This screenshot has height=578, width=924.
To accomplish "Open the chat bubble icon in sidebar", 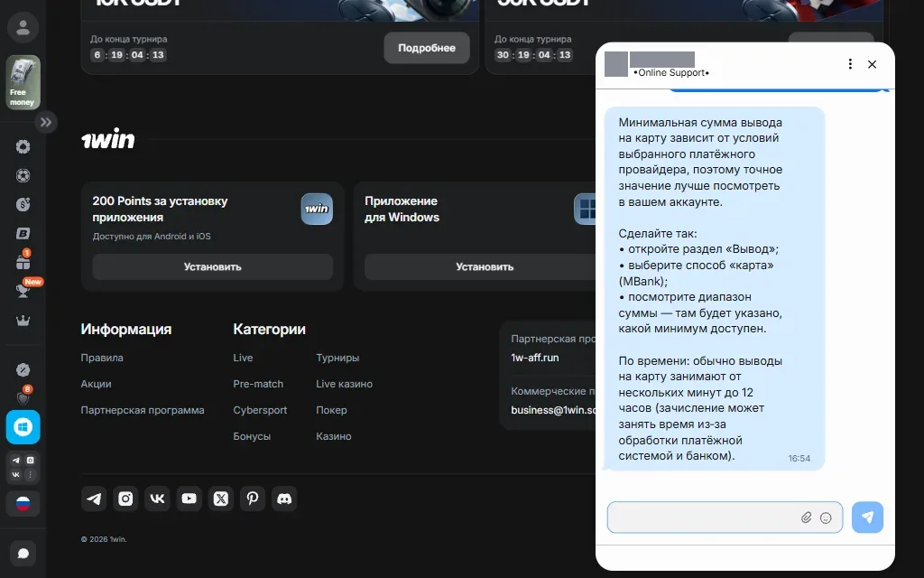I will click(23, 554).
